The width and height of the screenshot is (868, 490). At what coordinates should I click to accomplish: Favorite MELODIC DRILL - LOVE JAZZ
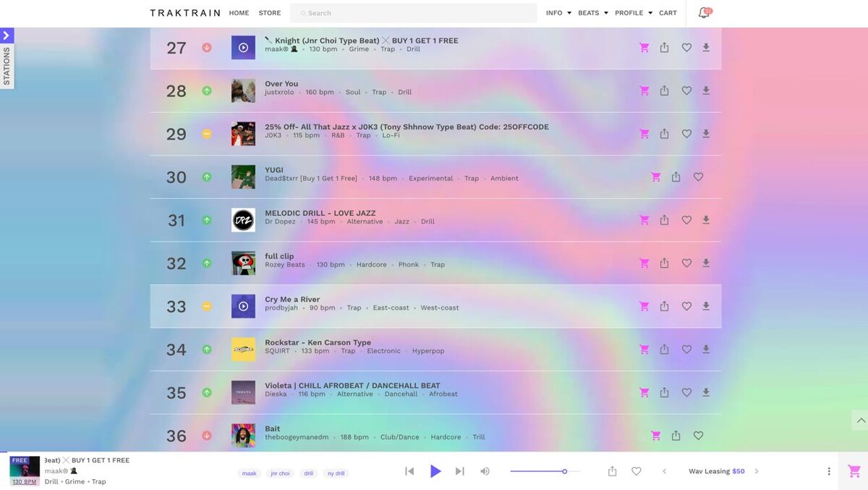coord(686,220)
